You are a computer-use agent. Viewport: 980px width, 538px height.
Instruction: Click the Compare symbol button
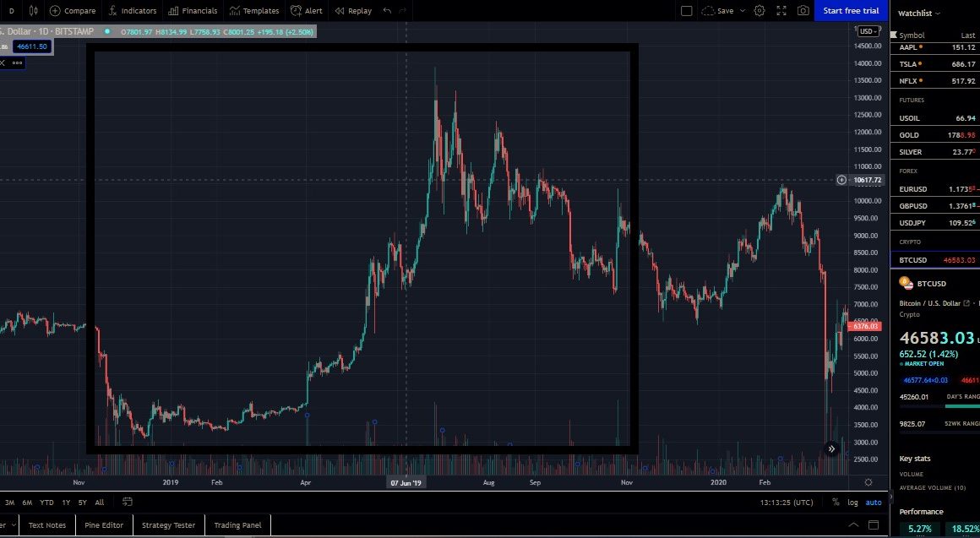[x=73, y=11]
